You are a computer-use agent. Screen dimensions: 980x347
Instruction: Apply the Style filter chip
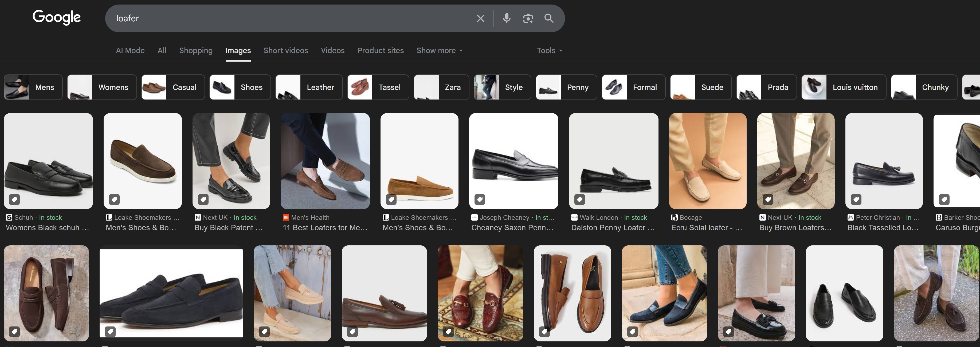(x=503, y=87)
